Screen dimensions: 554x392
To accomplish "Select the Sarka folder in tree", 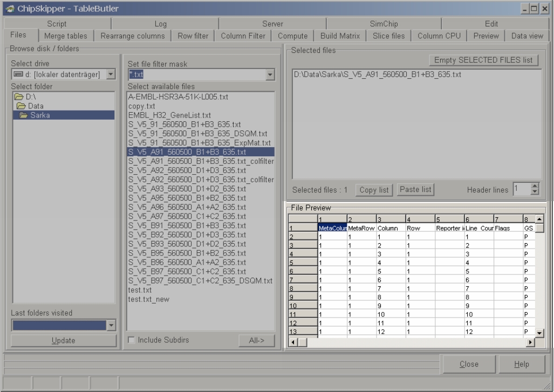I will 40,115.
